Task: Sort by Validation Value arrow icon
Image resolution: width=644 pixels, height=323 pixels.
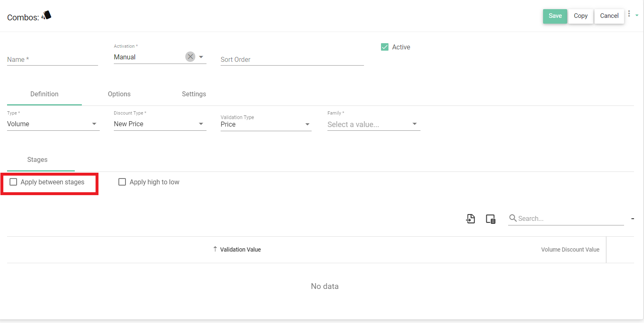Action: (x=215, y=249)
